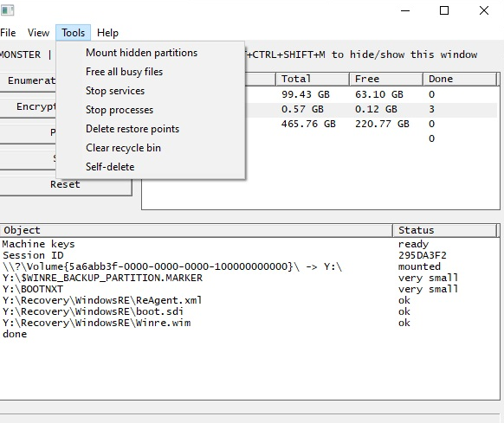
Task: Click the done log entry
Action: click(x=15, y=334)
